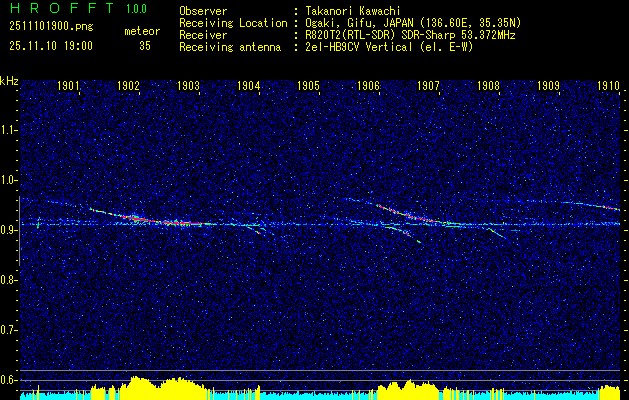Screen dimensions: 629x400
Task: Click the kHz axis unit label
Action: pos(9,81)
